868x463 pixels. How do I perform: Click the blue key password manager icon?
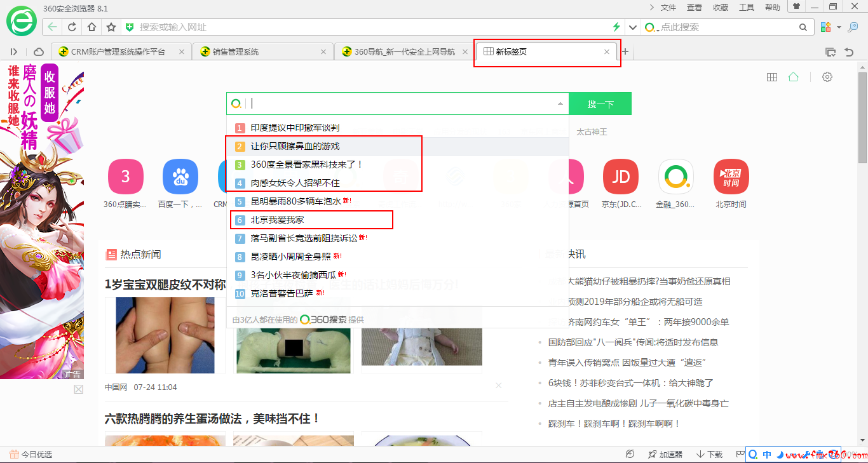[853, 27]
